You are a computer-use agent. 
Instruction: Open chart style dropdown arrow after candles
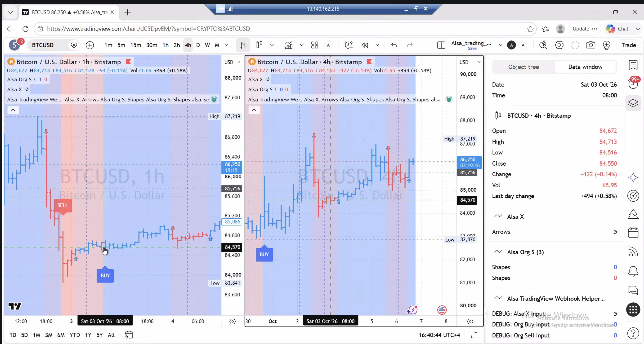coord(272,45)
